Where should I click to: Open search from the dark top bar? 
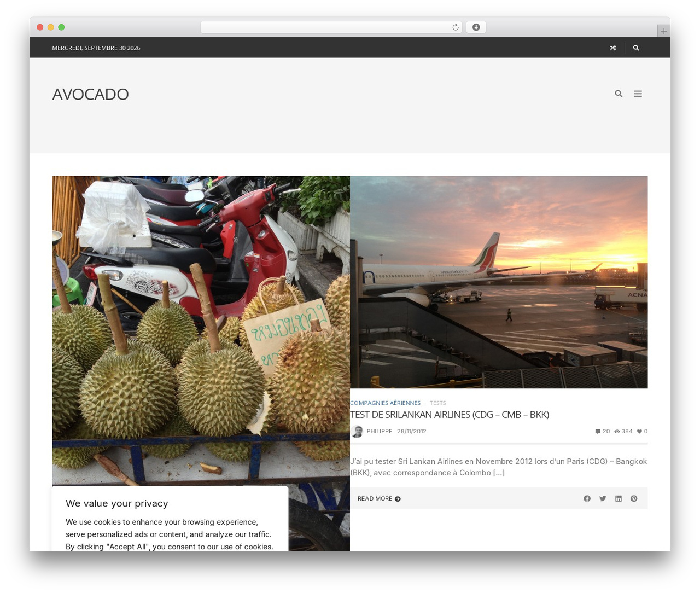coord(636,48)
